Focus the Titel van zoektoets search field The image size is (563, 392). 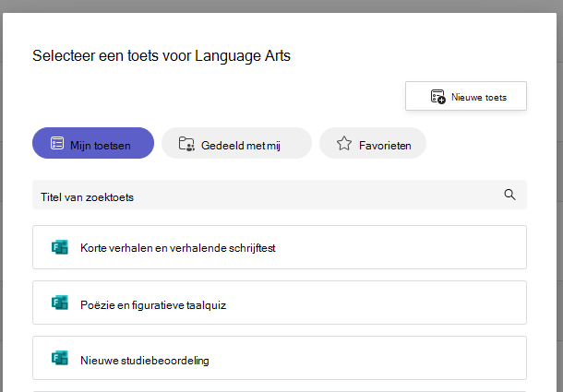coord(280,195)
